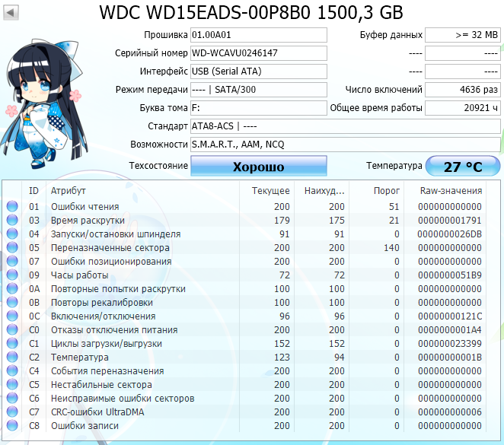The width and height of the screenshot is (504, 445).
Task: Click the ID column header
Action: click(x=33, y=191)
